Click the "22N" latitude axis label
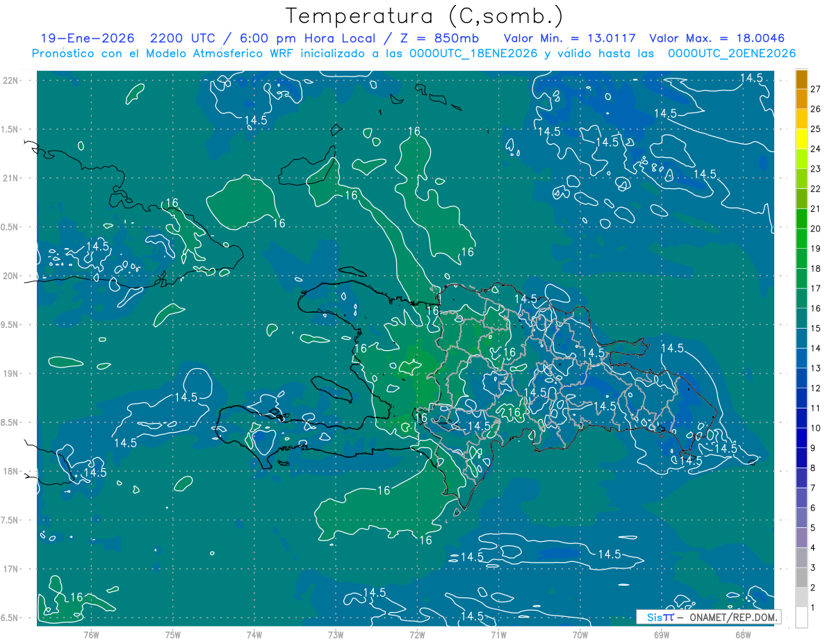 pyautogui.click(x=12, y=81)
